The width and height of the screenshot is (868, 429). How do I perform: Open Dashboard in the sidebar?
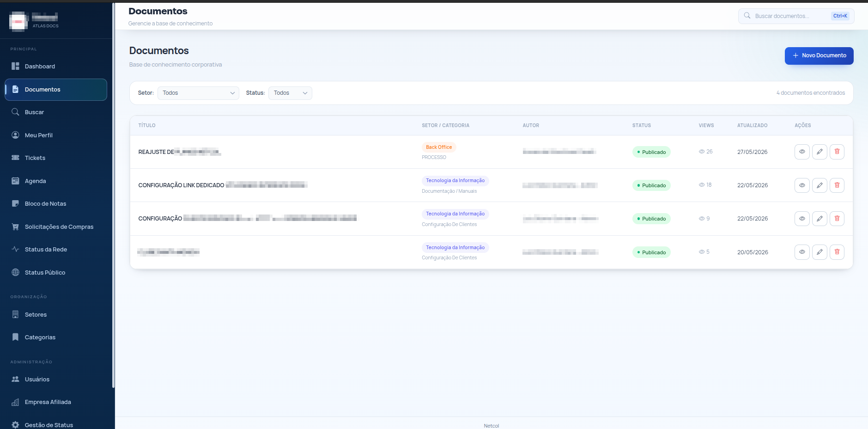point(56,67)
